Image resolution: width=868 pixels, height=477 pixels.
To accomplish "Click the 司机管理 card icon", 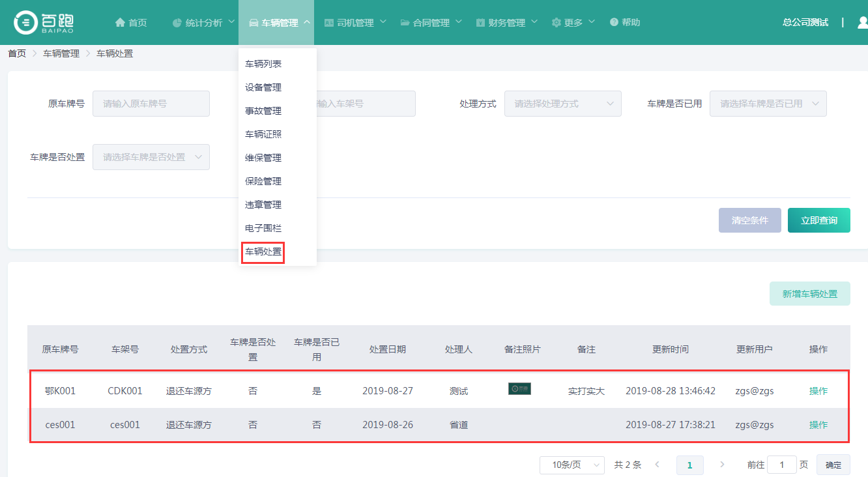I will pyautogui.click(x=328, y=23).
